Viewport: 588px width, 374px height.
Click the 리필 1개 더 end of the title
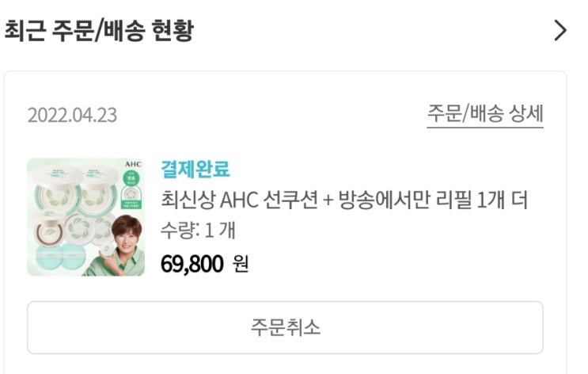click(481, 200)
